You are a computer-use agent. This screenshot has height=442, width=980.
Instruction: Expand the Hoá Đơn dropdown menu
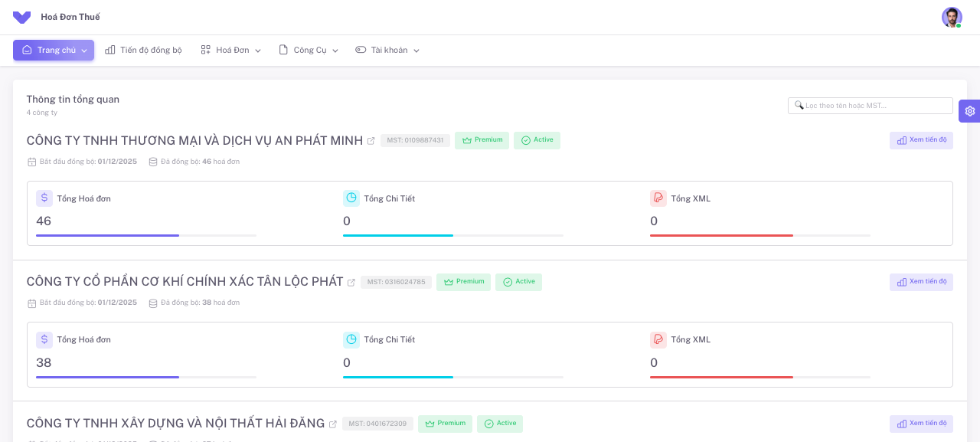pos(231,50)
